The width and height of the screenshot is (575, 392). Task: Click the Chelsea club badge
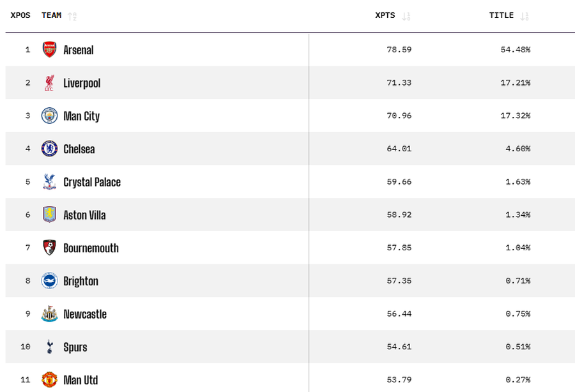click(49, 149)
